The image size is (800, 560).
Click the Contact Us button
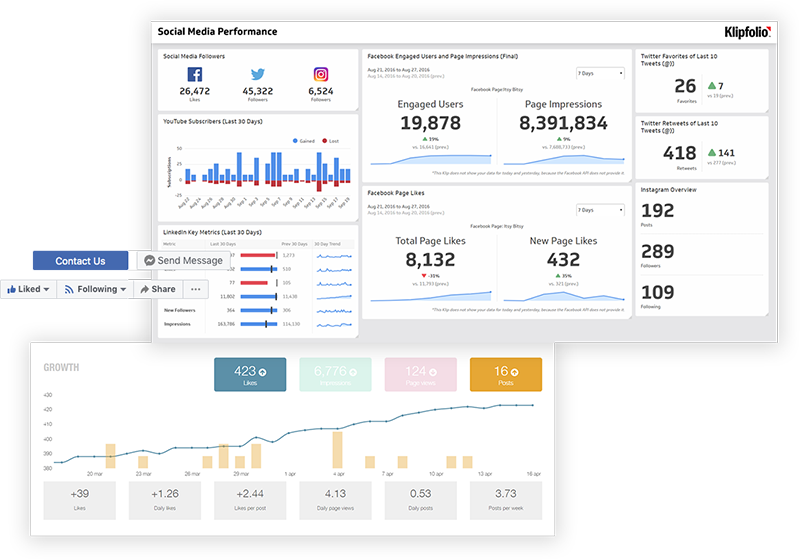(x=80, y=261)
